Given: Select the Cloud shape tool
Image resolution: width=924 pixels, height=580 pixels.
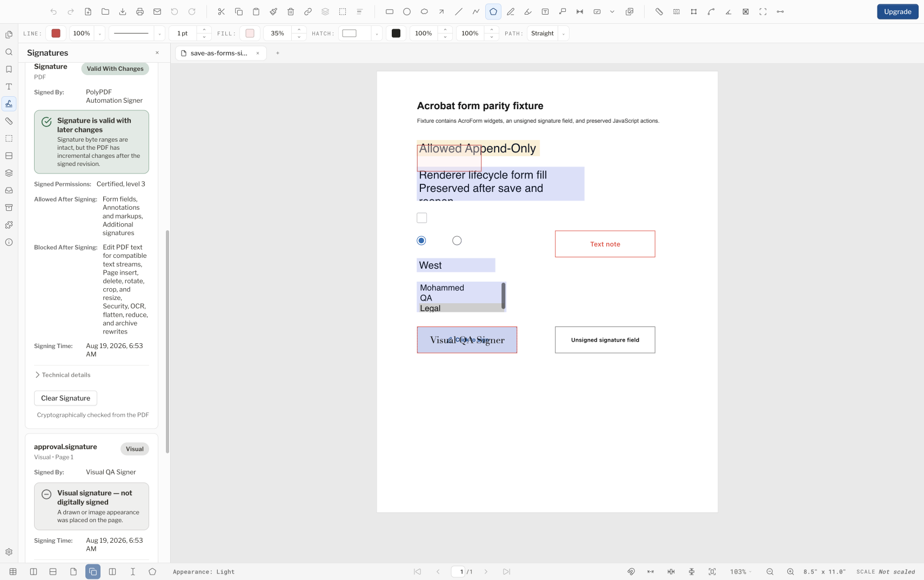Looking at the screenshot, I should (x=424, y=11).
